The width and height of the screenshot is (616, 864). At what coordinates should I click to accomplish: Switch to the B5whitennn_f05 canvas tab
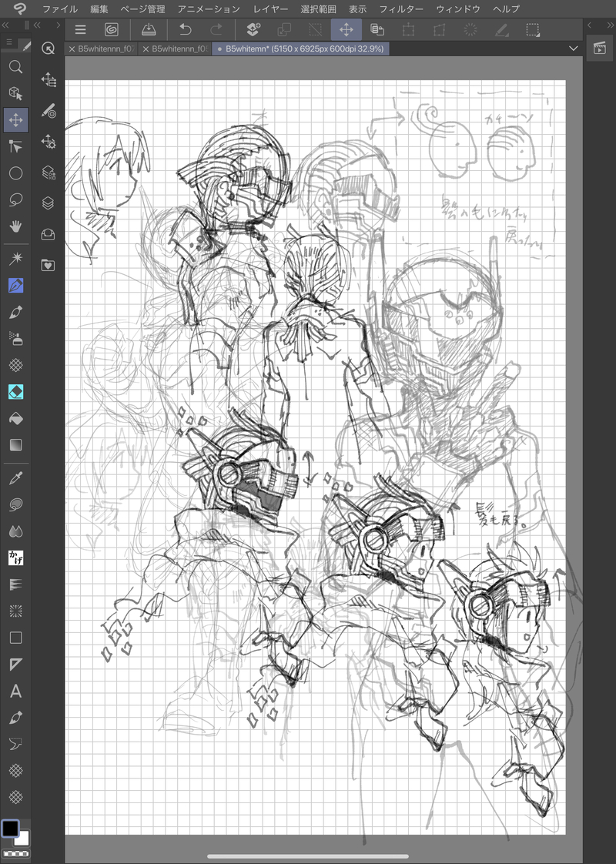[180, 49]
